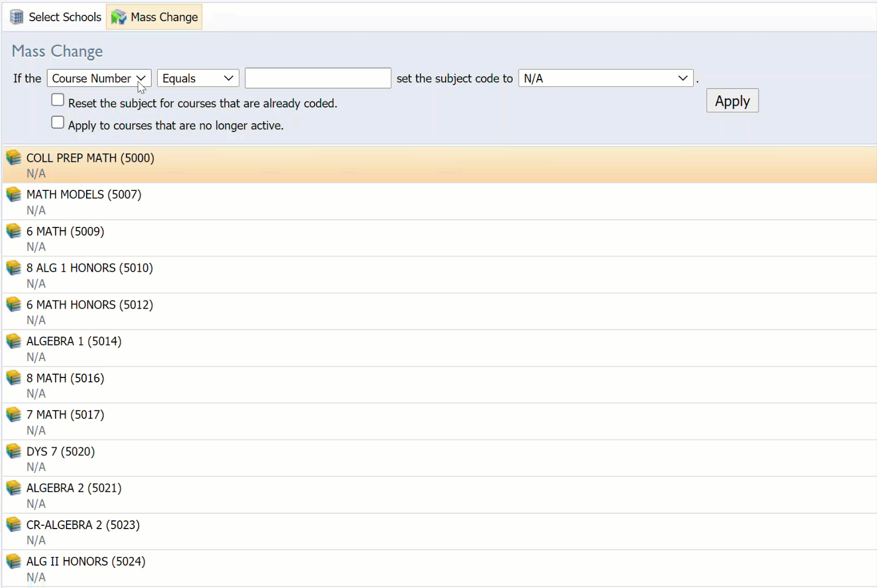Click book icon beside ALG II HONORS (5024)
Viewport: 877px width, 588px height.
14,561
